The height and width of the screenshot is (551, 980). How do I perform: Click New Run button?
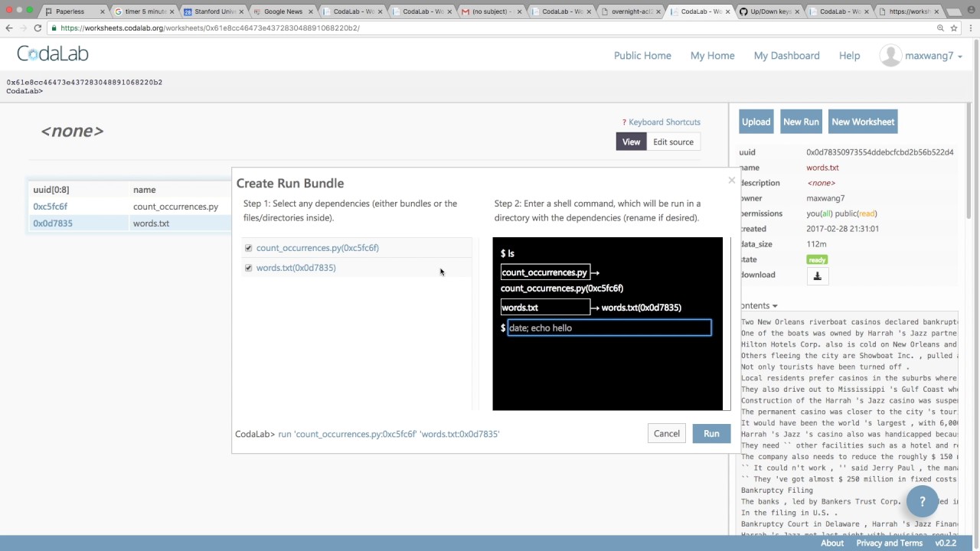(801, 122)
